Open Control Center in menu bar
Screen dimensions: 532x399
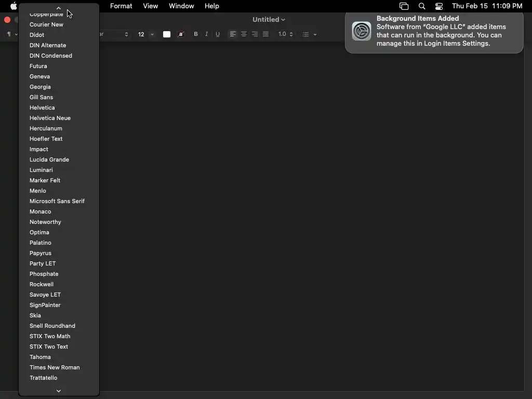[x=439, y=6]
